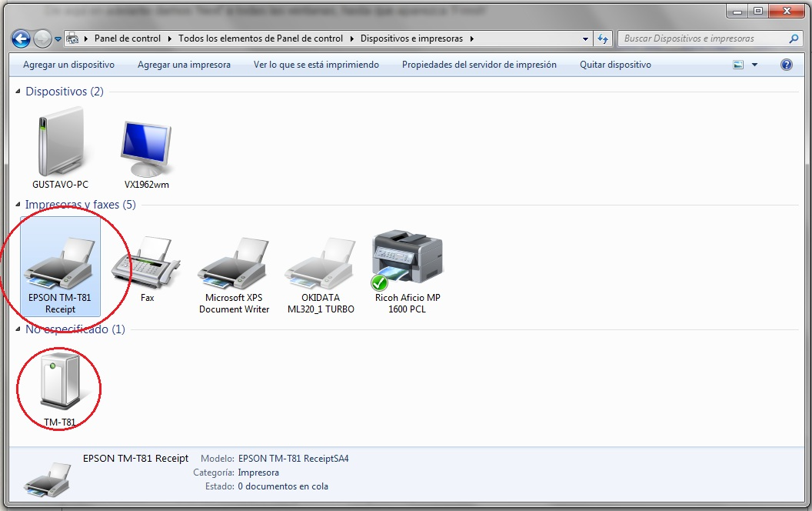Open the recent pages dropdown arrow

[x=58, y=39]
